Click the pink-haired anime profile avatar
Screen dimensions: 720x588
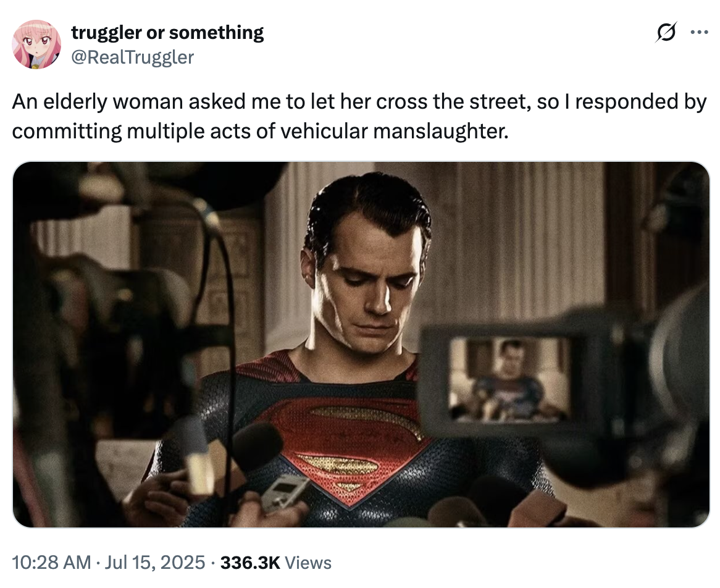pyautogui.click(x=36, y=44)
